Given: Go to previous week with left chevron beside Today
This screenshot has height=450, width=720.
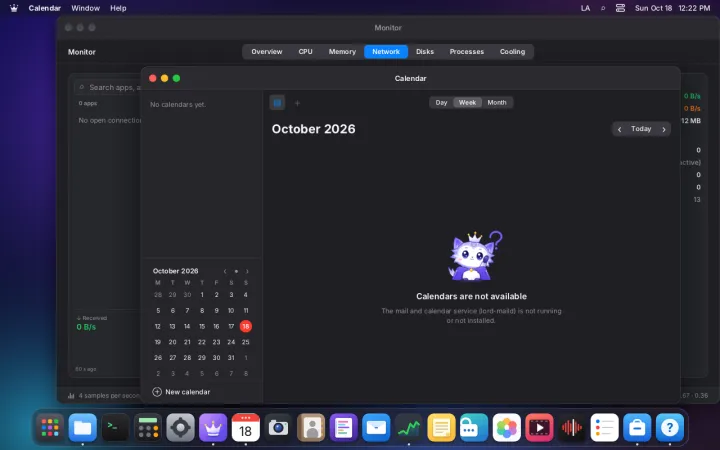Looking at the screenshot, I should click(x=619, y=129).
